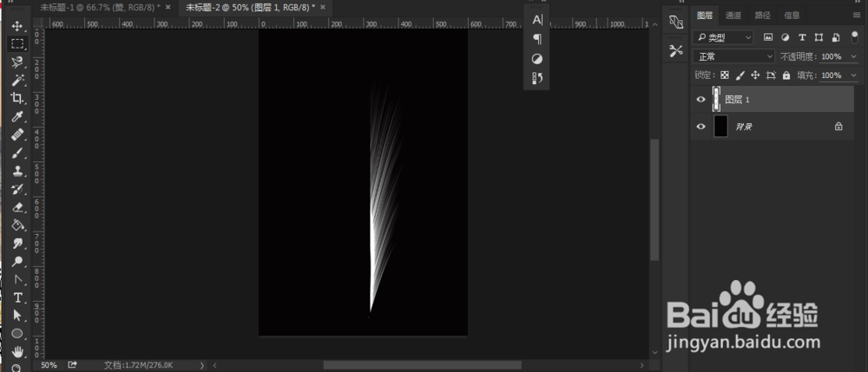Click the export icon in status bar
This screenshot has height=372, width=868.
click(x=73, y=365)
